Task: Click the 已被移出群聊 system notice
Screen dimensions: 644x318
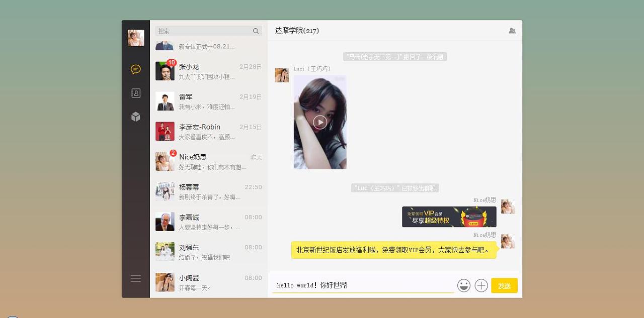Action: coord(395,188)
